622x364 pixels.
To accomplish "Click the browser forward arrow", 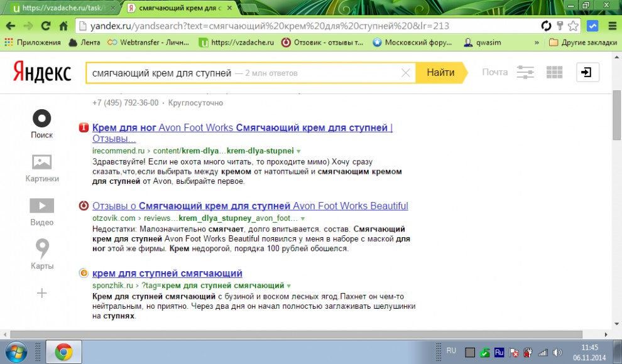I will click(x=28, y=26).
